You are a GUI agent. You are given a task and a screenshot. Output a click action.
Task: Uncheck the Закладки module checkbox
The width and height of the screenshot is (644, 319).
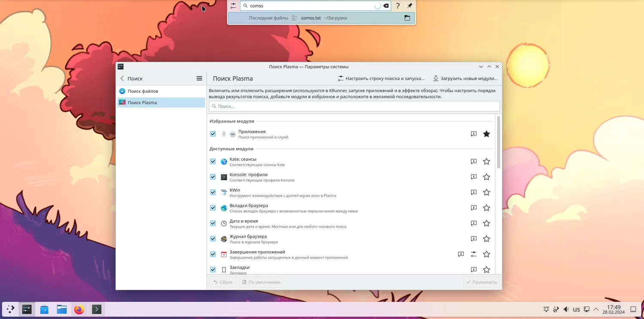(x=213, y=270)
